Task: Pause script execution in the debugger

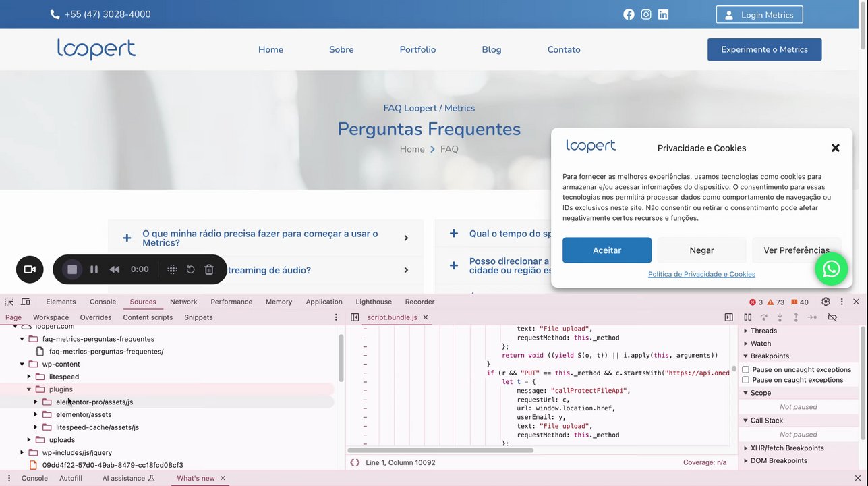Action: pyautogui.click(x=748, y=317)
